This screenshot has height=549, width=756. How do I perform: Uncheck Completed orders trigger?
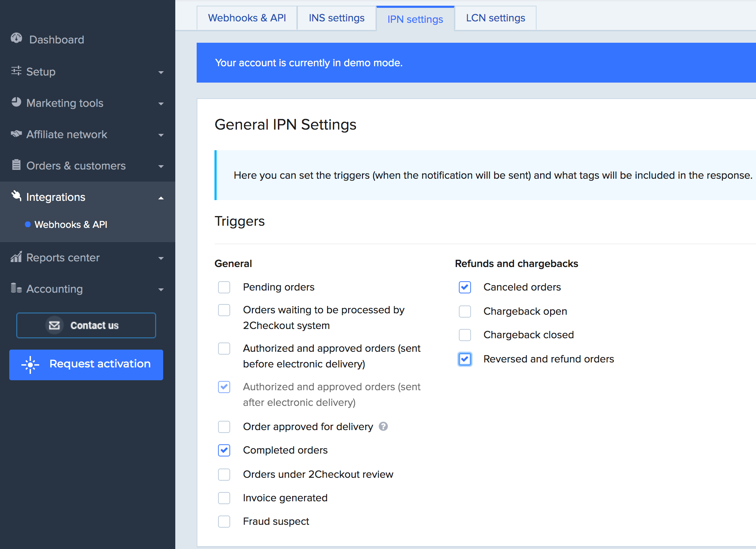[224, 450]
